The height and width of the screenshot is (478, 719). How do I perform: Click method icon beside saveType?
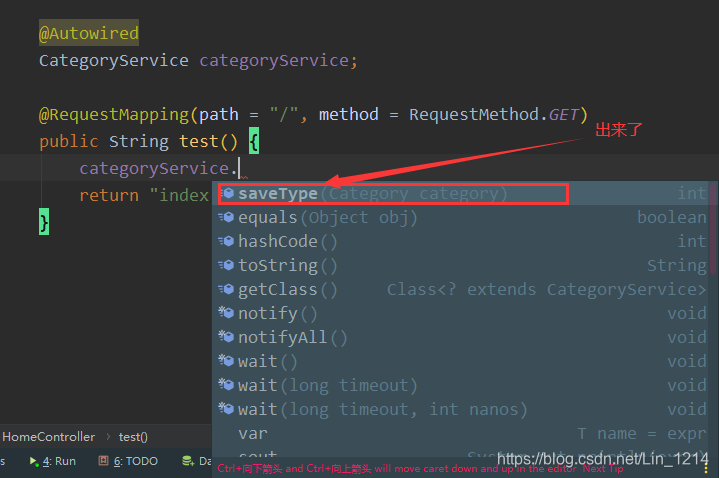pyautogui.click(x=227, y=194)
